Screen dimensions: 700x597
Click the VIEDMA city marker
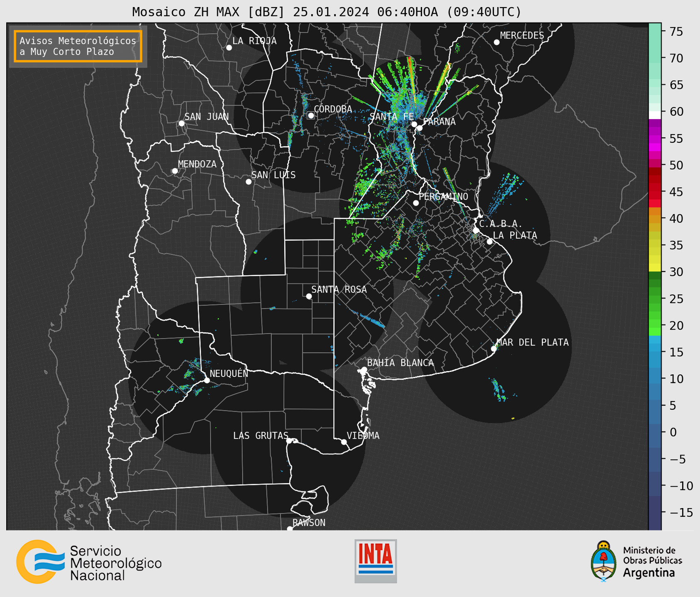coord(344,442)
